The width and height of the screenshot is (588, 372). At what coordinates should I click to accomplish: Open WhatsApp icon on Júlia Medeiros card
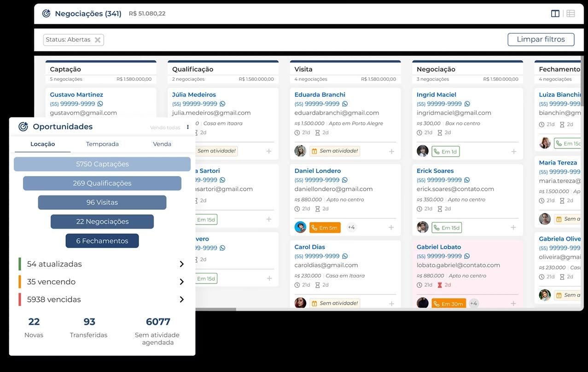[x=222, y=104]
